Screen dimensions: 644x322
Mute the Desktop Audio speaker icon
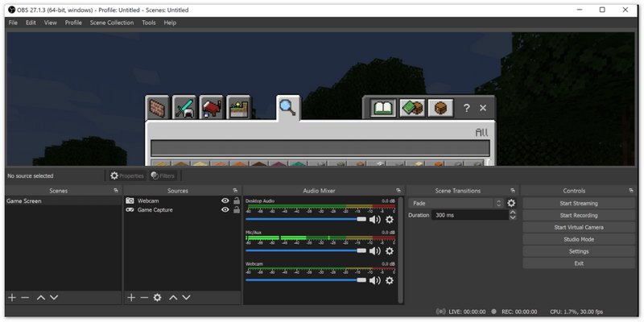375,219
